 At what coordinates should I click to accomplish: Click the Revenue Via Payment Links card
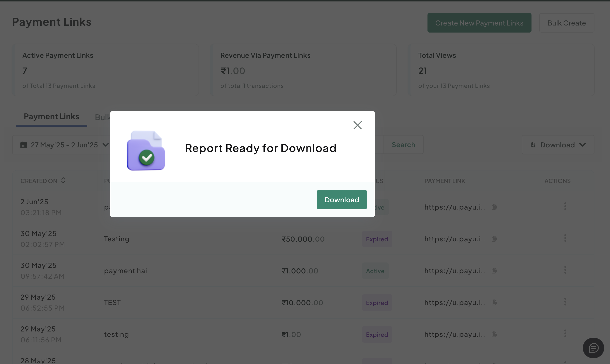coord(303,70)
